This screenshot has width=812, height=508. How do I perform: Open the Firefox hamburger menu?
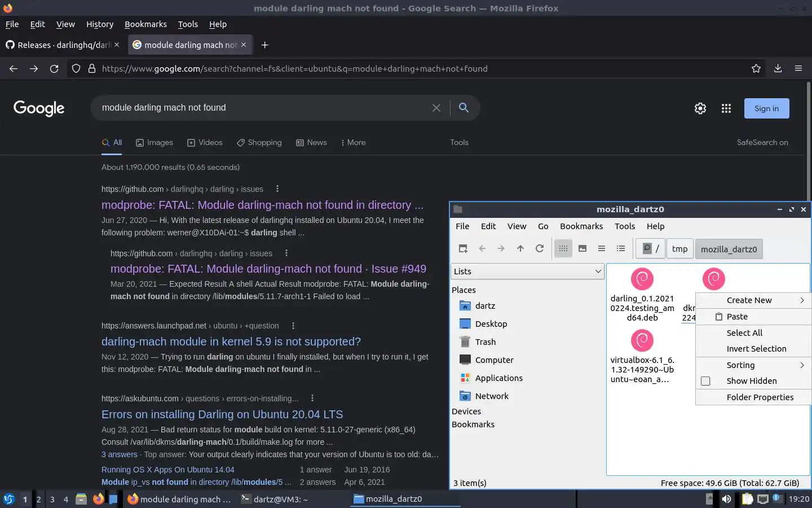coord(798,68)
